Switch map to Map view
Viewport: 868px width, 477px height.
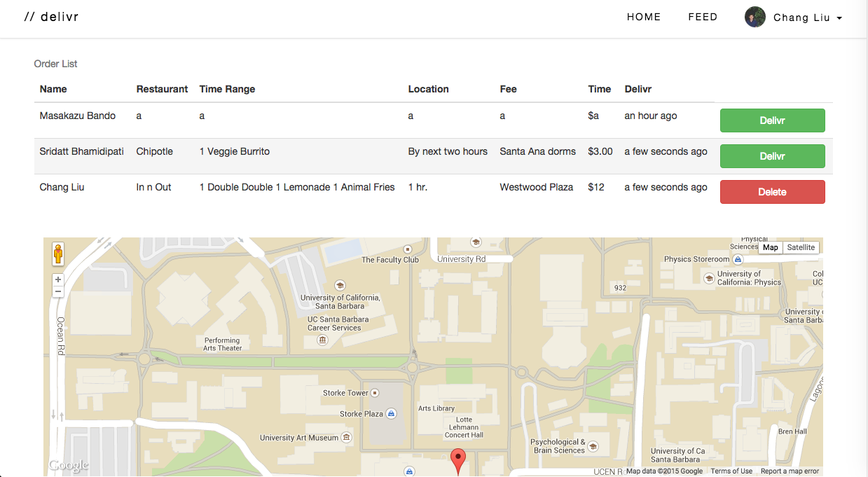point(771,247)
